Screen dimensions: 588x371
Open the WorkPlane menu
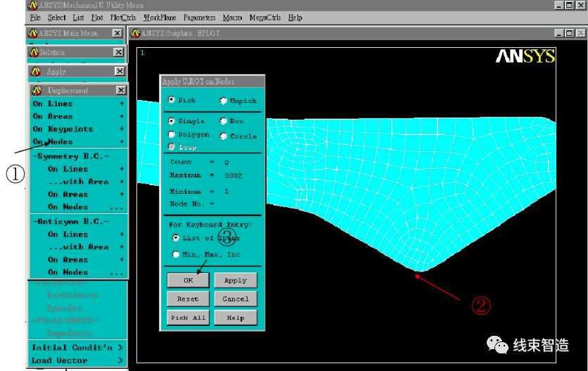tap(160, 18)
